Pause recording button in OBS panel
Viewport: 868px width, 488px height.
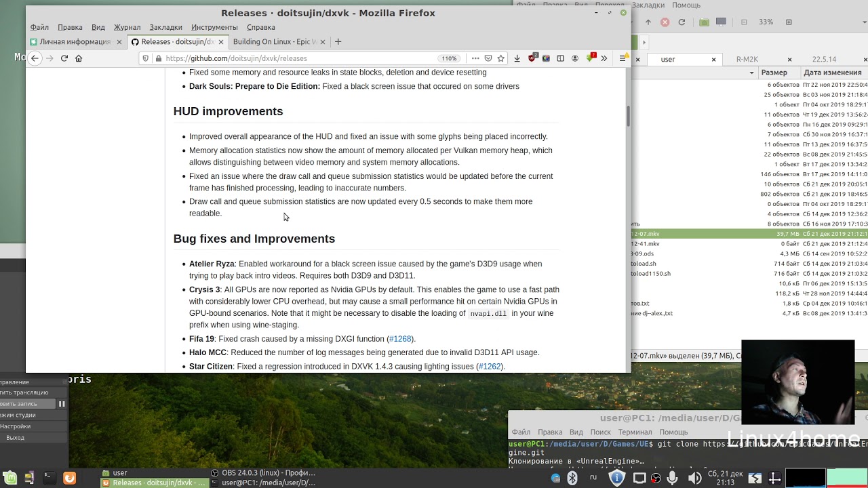pos(61,404)
